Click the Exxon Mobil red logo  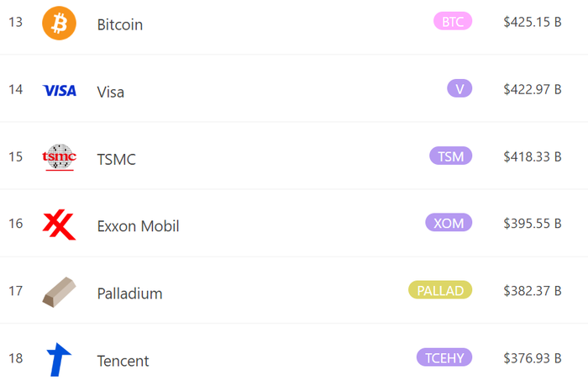pyautogui.click(x=60, y=225)
